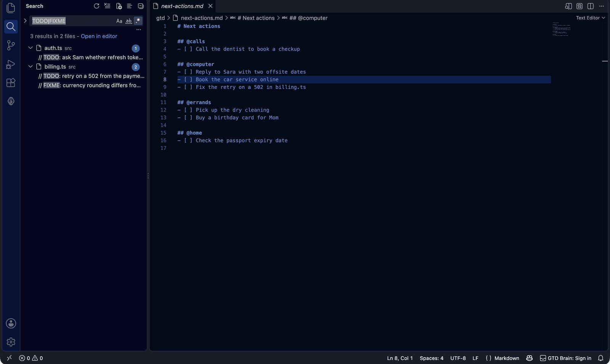610x364 pixels.
Task: Clear the search results
Action: point(108,6)
